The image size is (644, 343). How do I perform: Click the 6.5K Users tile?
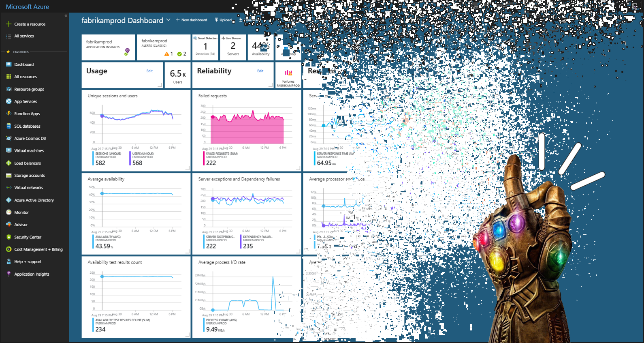tap(178, 75)
